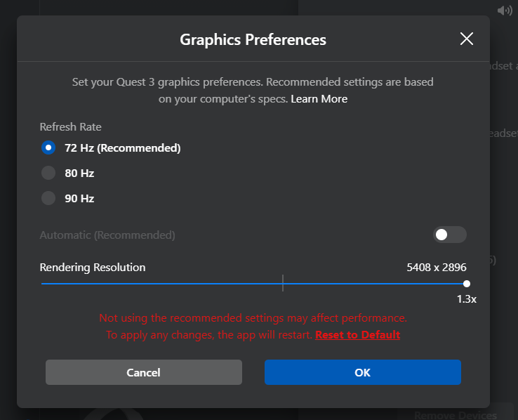Click the 1.3x multiplier label under slider
This screenshot has height=420, width=518.
[467, 299]
